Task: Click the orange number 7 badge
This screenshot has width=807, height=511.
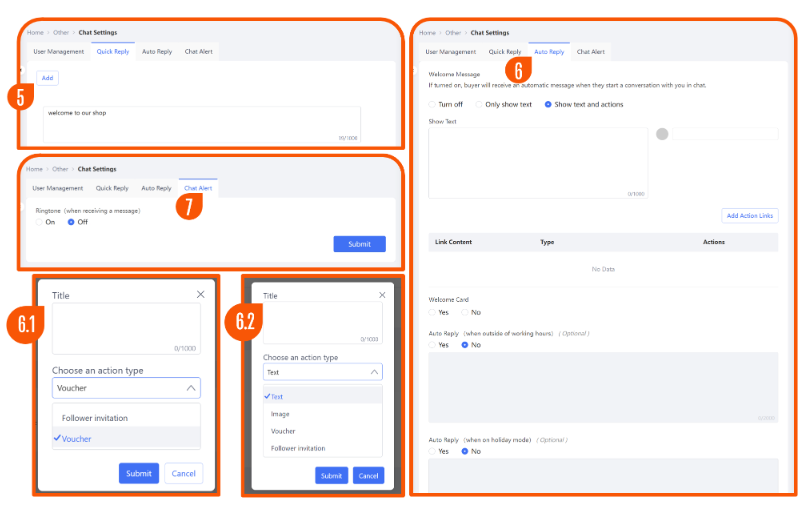Action: coord(189,205)
